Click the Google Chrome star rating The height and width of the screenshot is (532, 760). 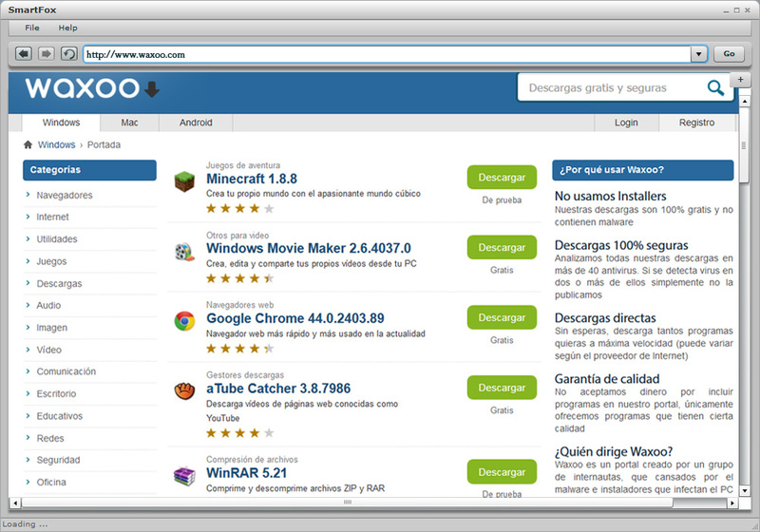[240, 349]
